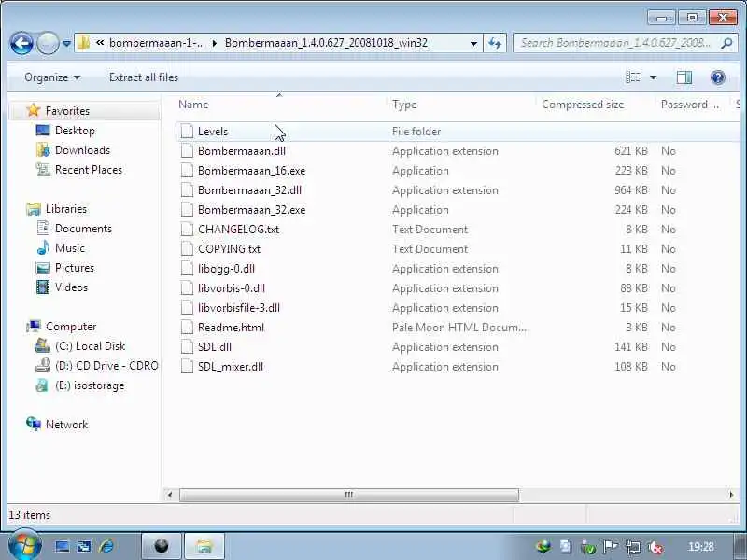Screen dimensions: 747x560
Task: Click the scroll left arrow
Action: (x=170, y=495)
